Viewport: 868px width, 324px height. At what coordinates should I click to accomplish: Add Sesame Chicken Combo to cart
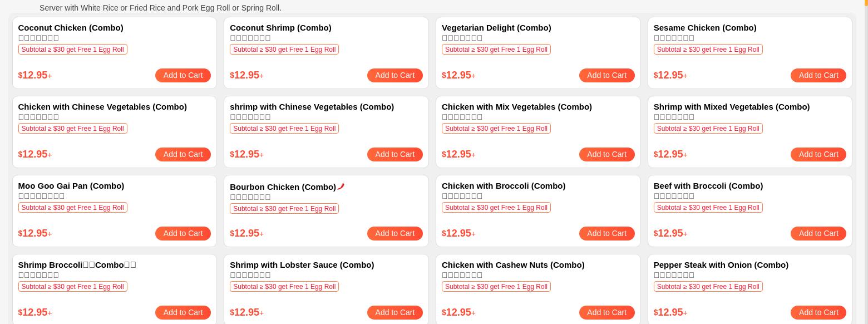[x=818, y=75]
